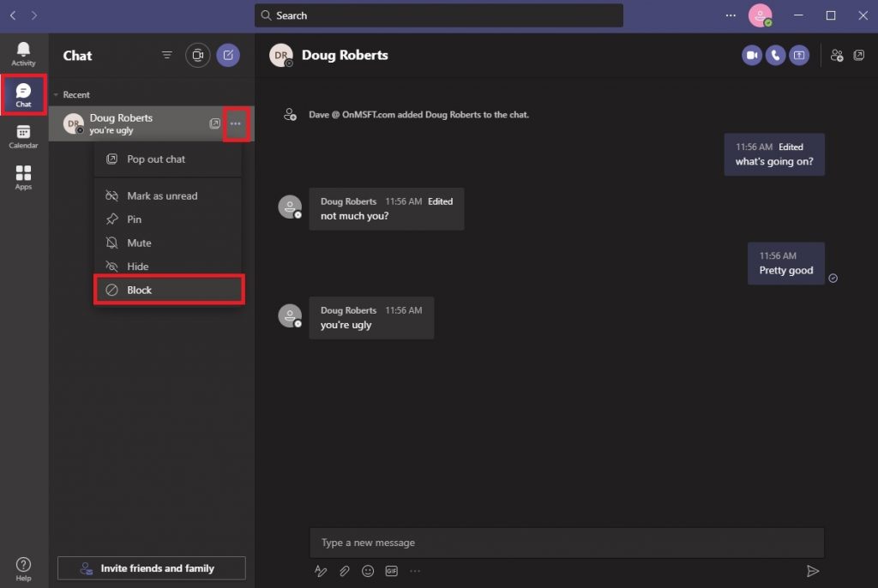
Task: Start a Meet now video meeting
Action: pos(198,55)
